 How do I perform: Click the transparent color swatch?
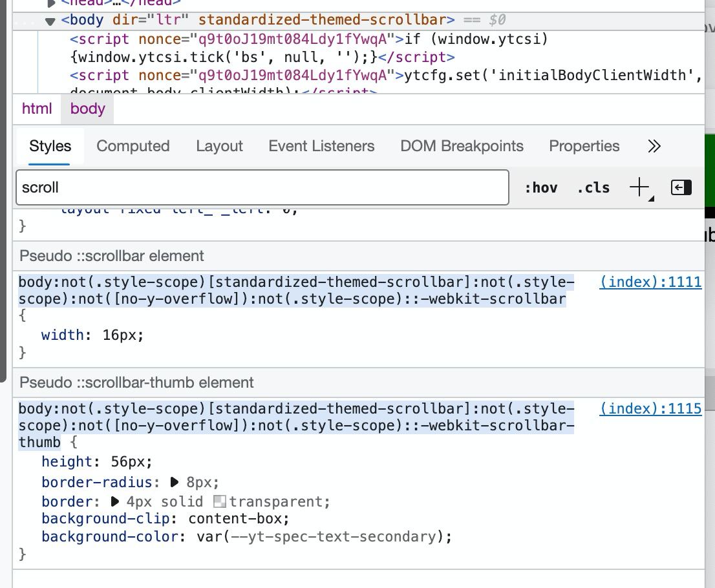coord(220,501)
